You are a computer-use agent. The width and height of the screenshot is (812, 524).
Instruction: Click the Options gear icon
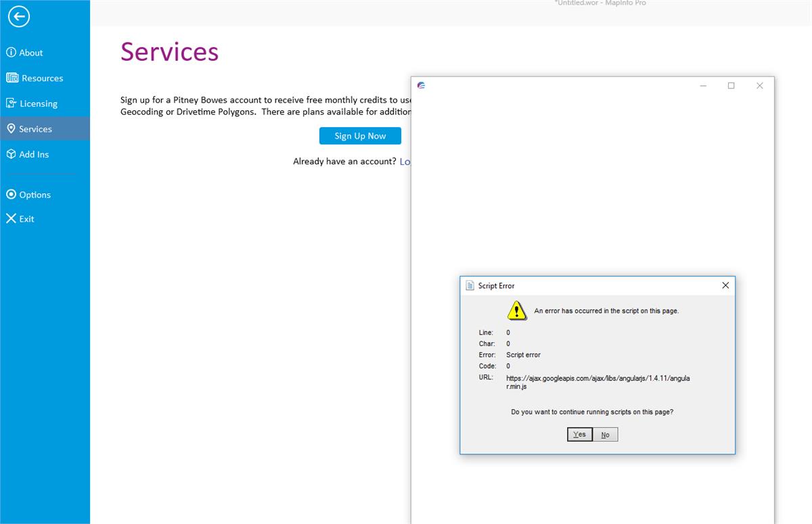pyautogui.click(x=11, y=194)
